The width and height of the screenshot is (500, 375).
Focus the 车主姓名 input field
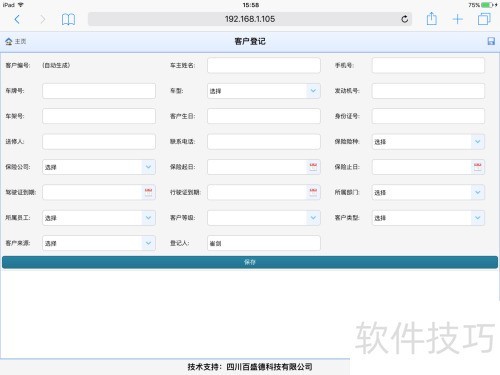[x=264, y=65]
